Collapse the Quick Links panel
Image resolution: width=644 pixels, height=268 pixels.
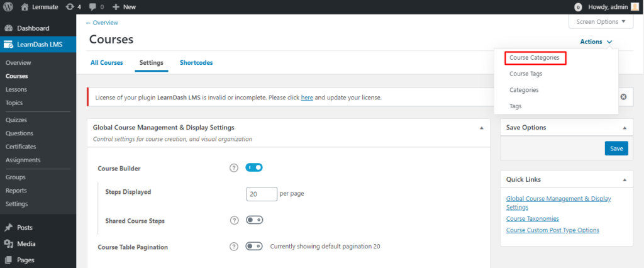[625, 180]
